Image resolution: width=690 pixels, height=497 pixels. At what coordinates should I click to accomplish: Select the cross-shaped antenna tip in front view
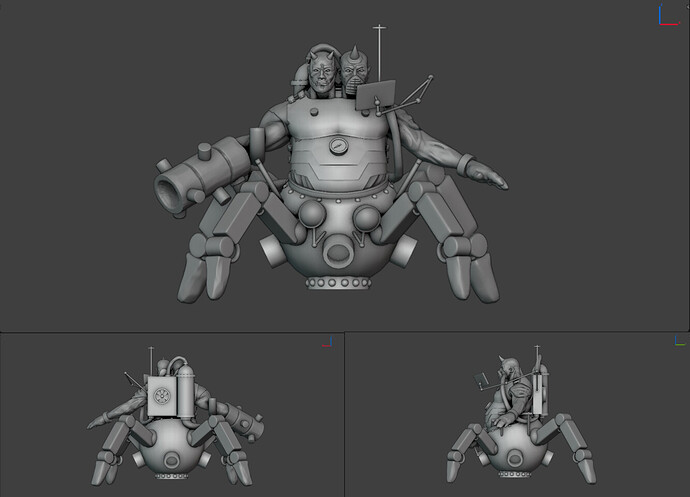pos(378,29)
